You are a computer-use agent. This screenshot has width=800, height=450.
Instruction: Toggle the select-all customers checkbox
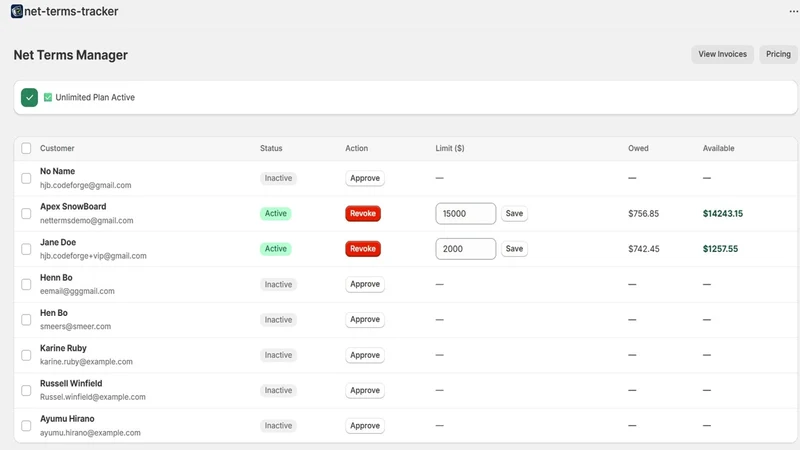26,148
